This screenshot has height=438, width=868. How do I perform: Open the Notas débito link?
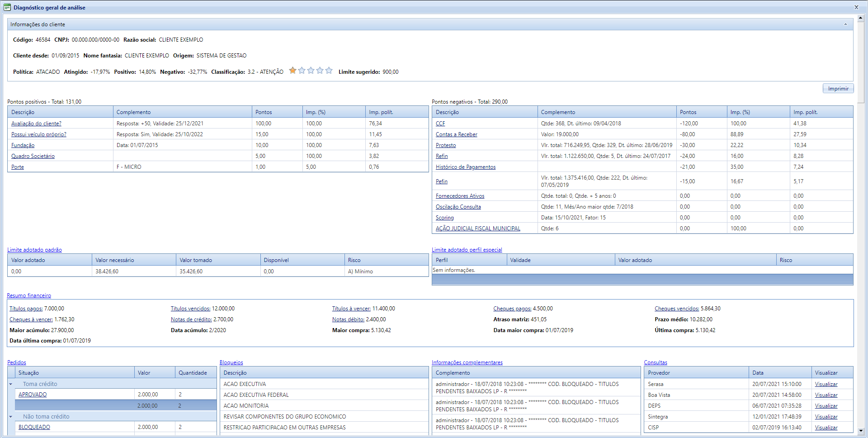coord(348,319)
